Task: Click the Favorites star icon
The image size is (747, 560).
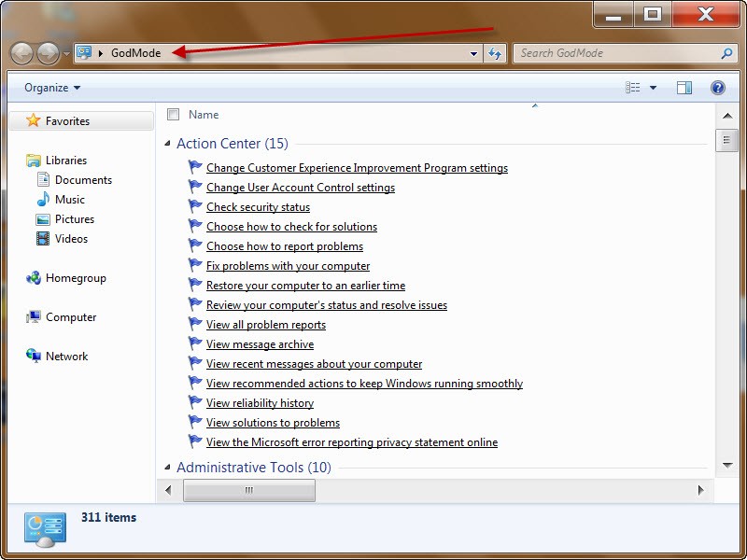Action: coord(34,120)
